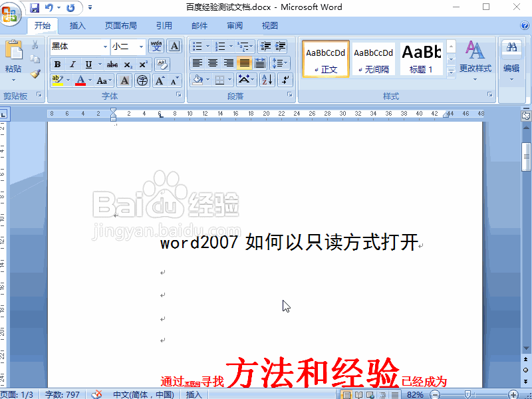The width and height of the screenshot is (532, 399).
Task: Undo the last action
Action: (49, 7)
